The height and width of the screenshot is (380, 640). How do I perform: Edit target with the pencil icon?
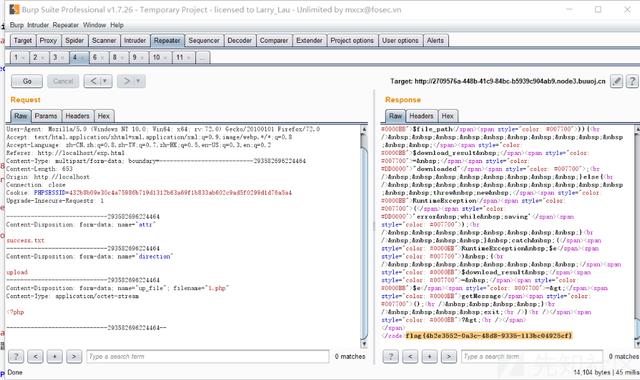coord(616,81)
